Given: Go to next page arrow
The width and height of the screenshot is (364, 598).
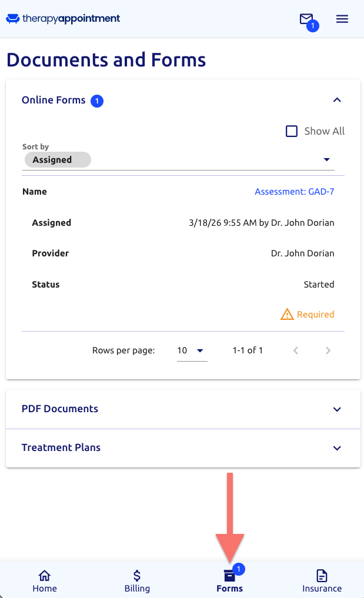Looking at the screenshot, I should point(328,350).
